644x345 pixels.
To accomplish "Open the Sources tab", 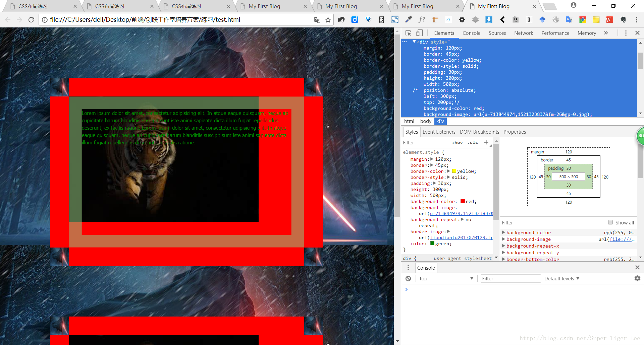I will [497, 33].
